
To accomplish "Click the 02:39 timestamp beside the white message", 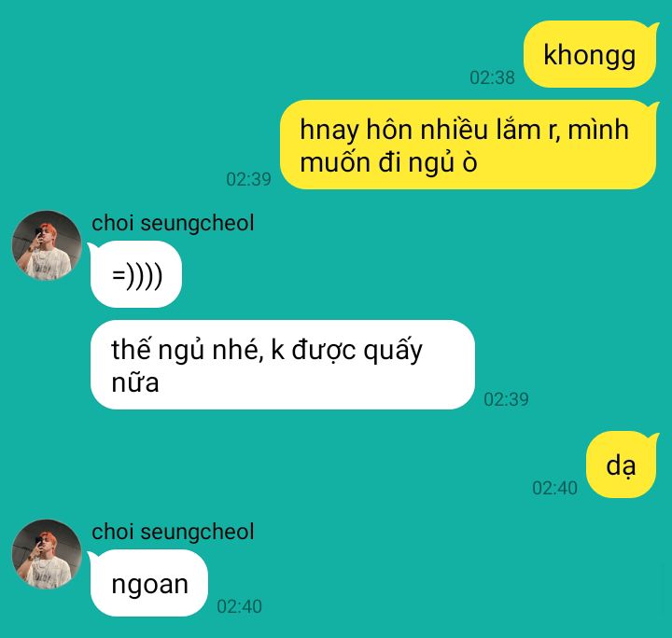I will tap(506, 399).
